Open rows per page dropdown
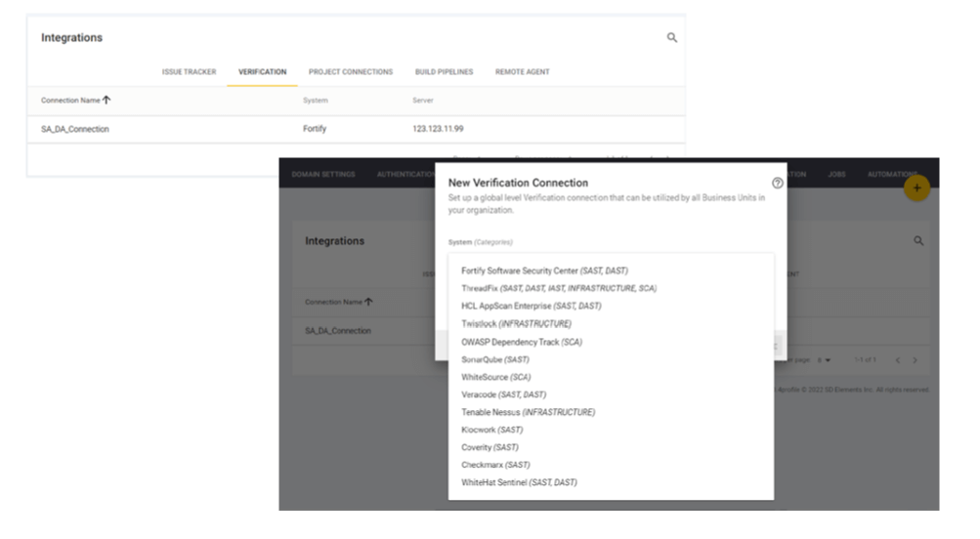The width and height of the screenshot is (980, 539). coord(825,360)
